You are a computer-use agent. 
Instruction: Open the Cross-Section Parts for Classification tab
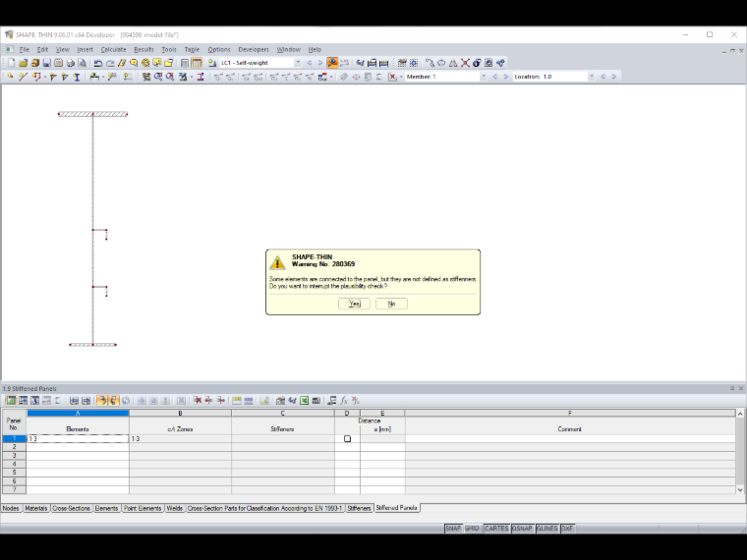pyautogui.click(x=264, y=508)
